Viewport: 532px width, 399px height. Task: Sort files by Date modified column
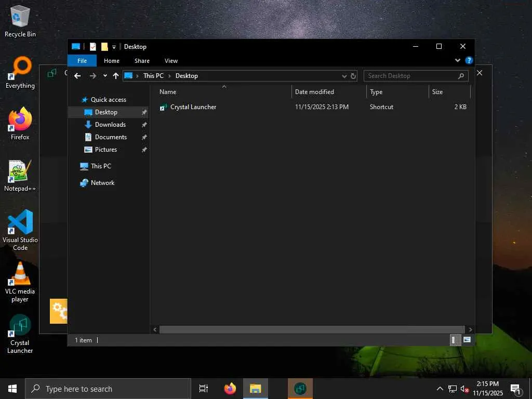click(329, 91)
